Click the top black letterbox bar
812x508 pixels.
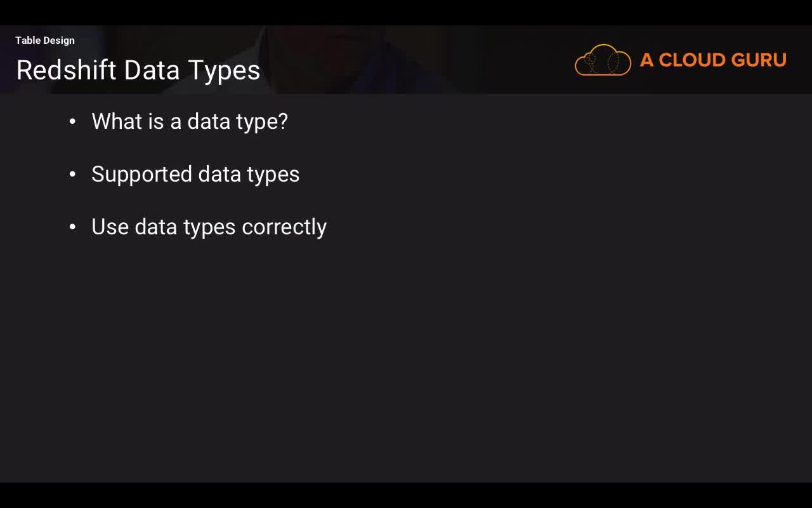point(406,12)
